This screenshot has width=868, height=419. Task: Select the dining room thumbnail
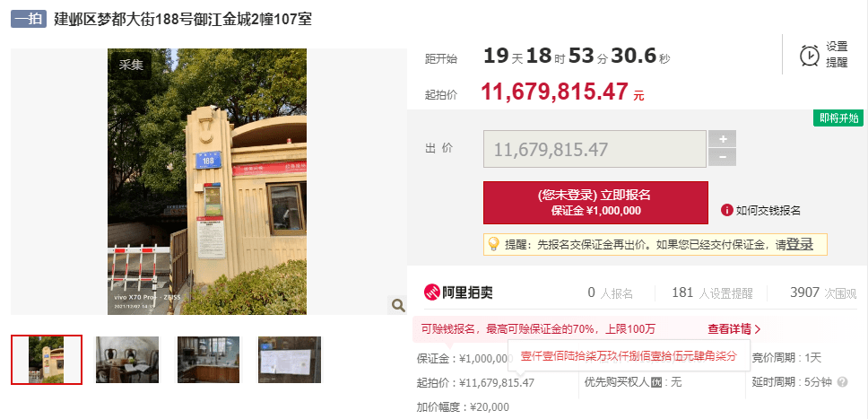(x=127, y=360)
